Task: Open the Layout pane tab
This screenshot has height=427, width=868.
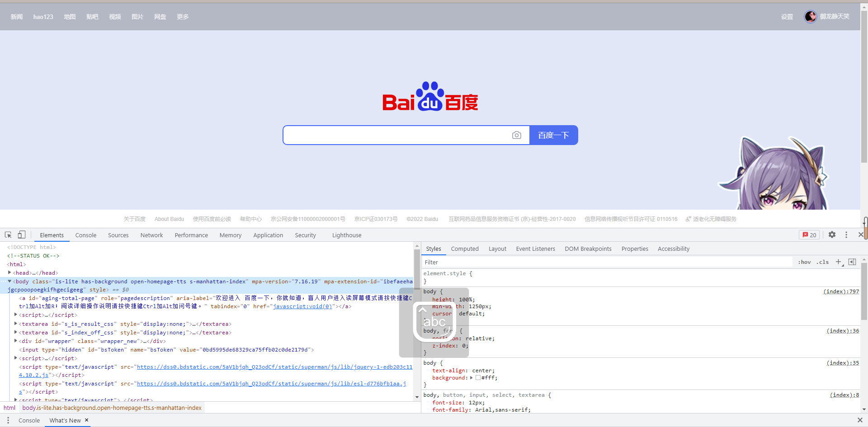Action: pyautogui.click(x=497, y=249)
